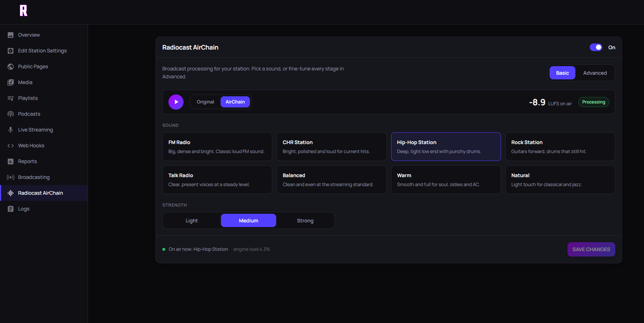Switch to Basic mode
644x323 pixels.
562,73
